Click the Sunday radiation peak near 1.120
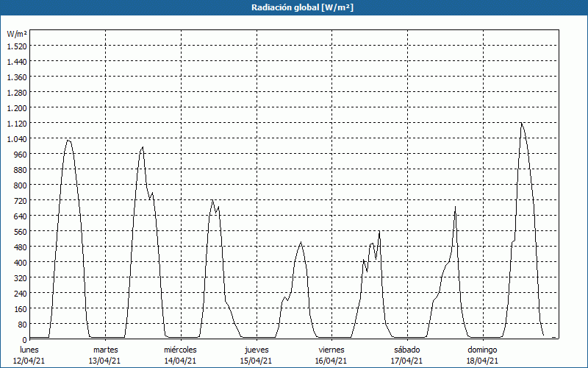This screenshot has height=368, width=588. tap(521, 123)
